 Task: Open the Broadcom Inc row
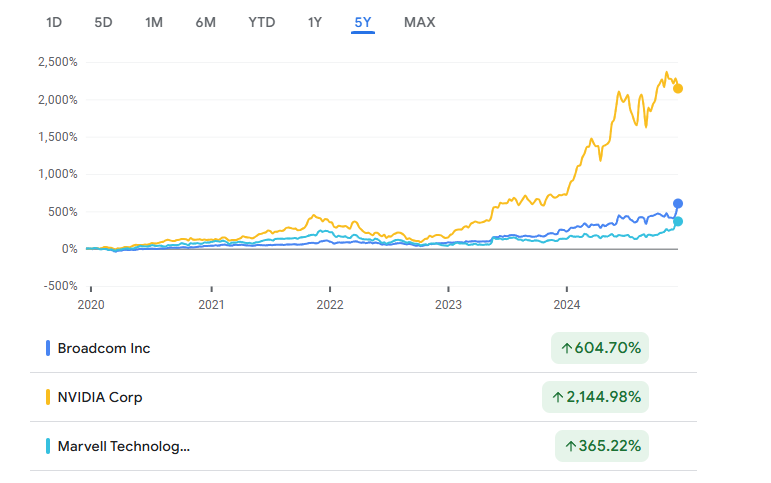(363, 348)
